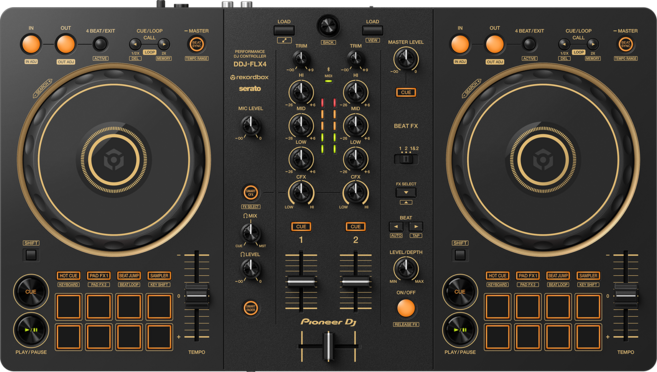The height and width of the screenshot is (372, 657).
Task: Set loop OUT point on left deck
Action: tap(66, 44)
